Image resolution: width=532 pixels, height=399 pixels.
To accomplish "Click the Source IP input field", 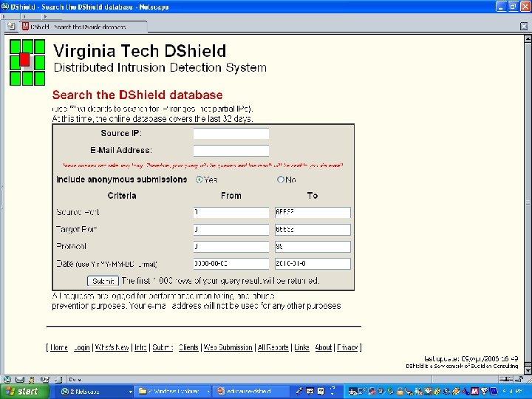I will [x=231, y=133].
